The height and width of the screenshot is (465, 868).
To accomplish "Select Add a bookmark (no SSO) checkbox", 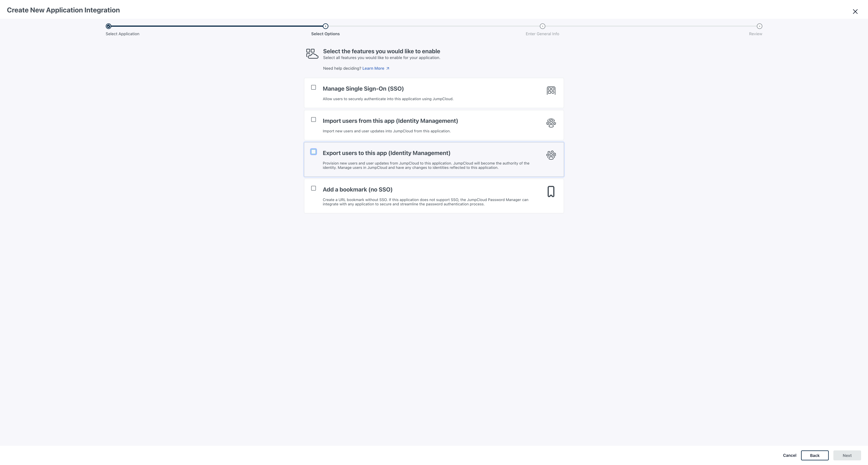I will click(313, 188).
